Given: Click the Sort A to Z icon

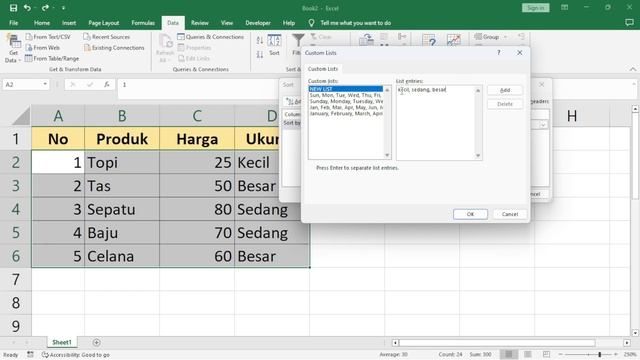Looking at the screenshot, I should [x=260, y=40].
